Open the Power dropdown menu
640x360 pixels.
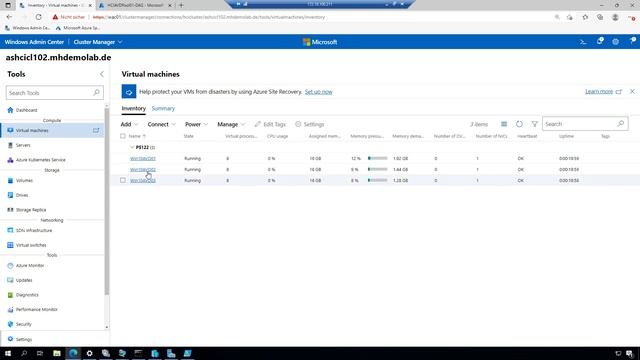point(196,124)
